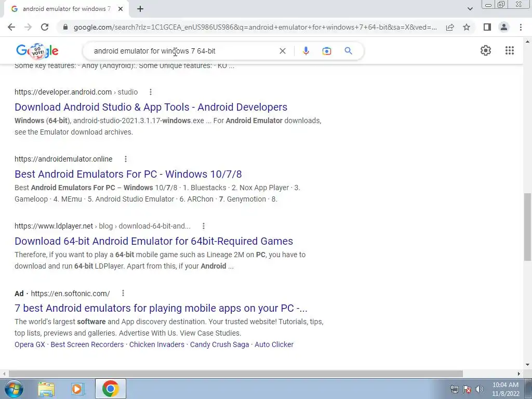Click the Auto Clicker sitelink
This screenshot has height=399, width=532.
(x=274, y=344)
